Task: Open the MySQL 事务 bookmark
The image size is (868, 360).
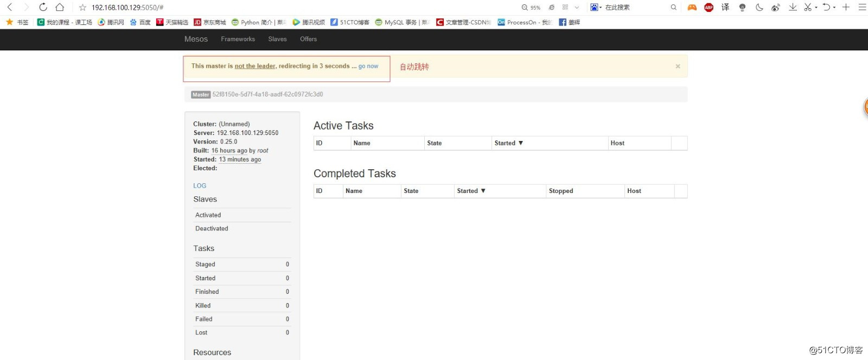Action: pyautogui.click(x=402, y=22)
